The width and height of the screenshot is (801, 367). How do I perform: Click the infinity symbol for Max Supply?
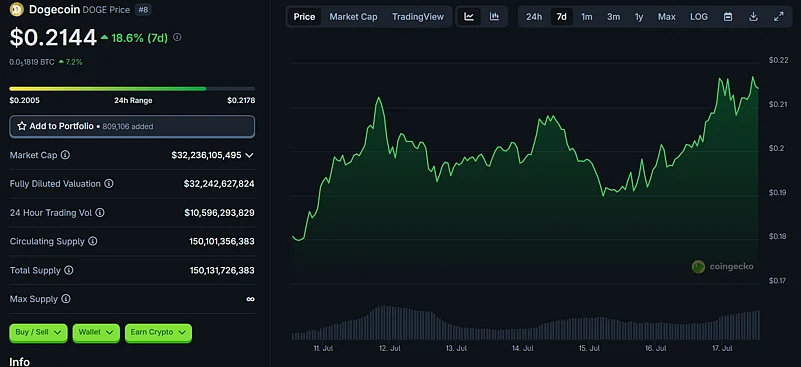pyautogui.click(x=250, y=299)
